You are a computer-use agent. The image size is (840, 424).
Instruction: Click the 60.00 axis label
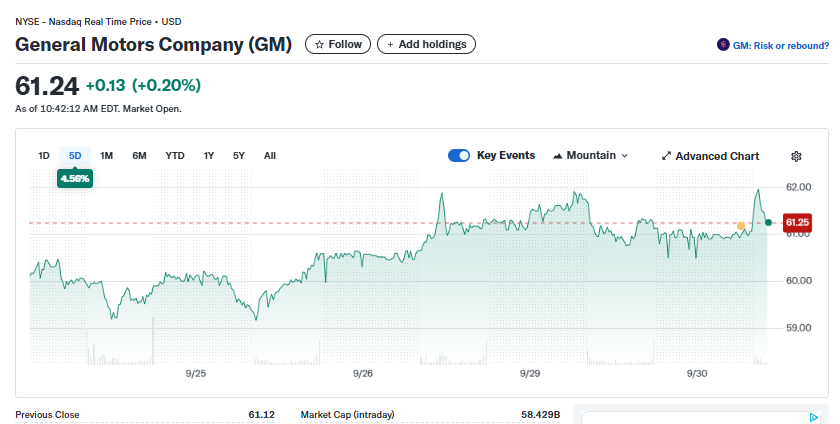(799, 280)
